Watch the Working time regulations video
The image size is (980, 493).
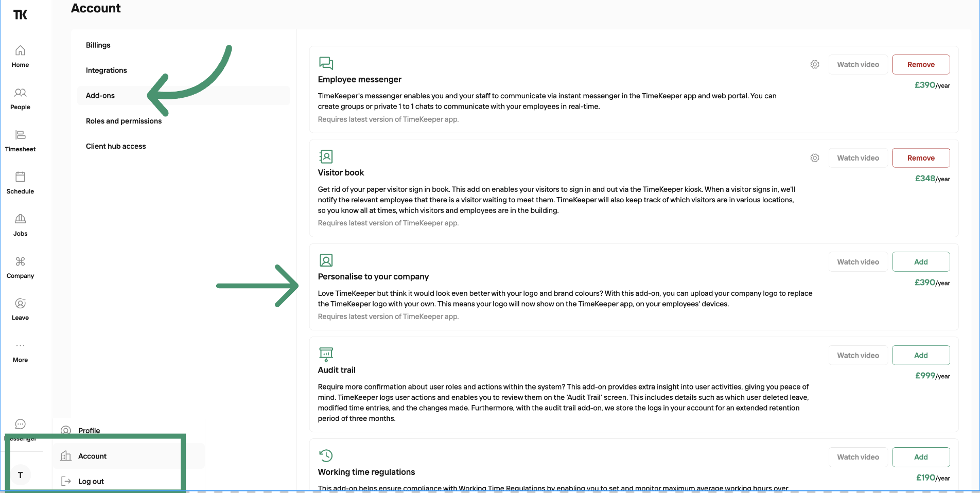click(858, 457)
